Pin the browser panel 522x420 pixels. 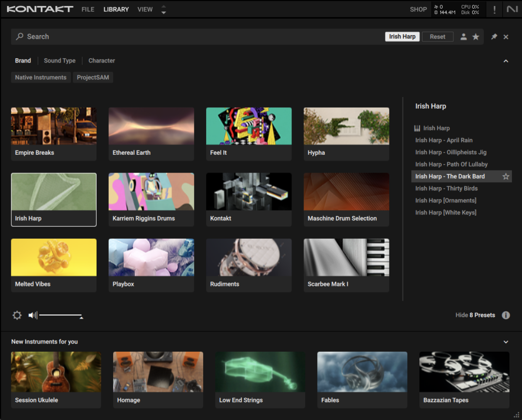(x=494, y=37)
